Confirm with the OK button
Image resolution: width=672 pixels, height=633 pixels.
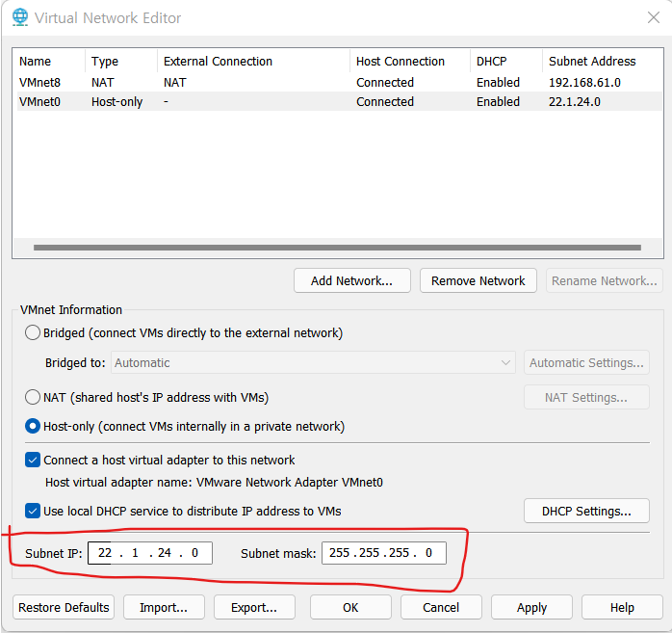pos(350,607)
